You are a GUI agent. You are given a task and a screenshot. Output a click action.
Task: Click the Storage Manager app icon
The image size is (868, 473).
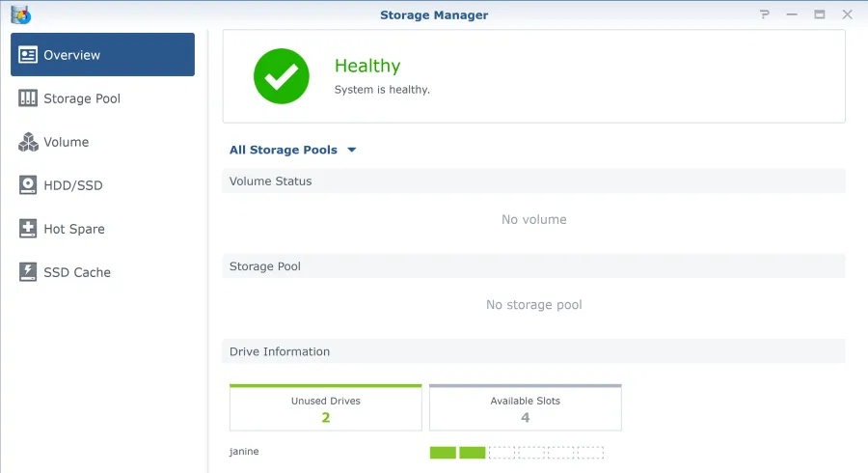[x=21, y=14]
